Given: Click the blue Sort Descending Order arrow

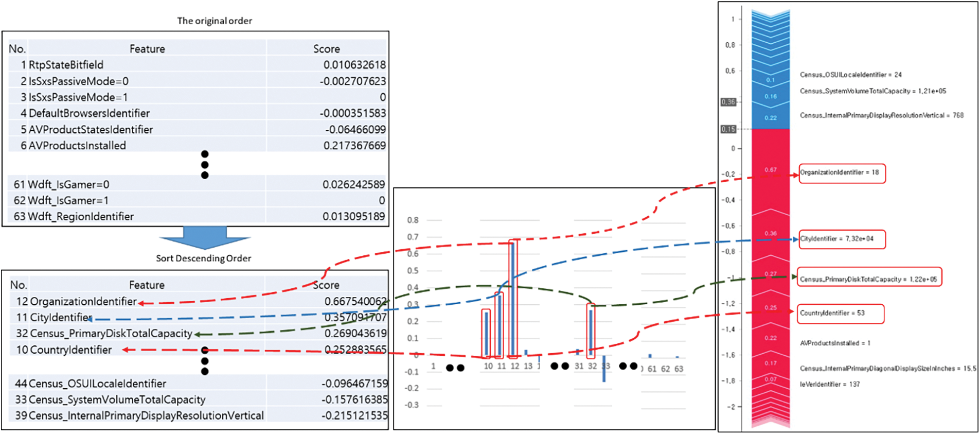Looking at the screenshot, I should click(x=205, y=237).
